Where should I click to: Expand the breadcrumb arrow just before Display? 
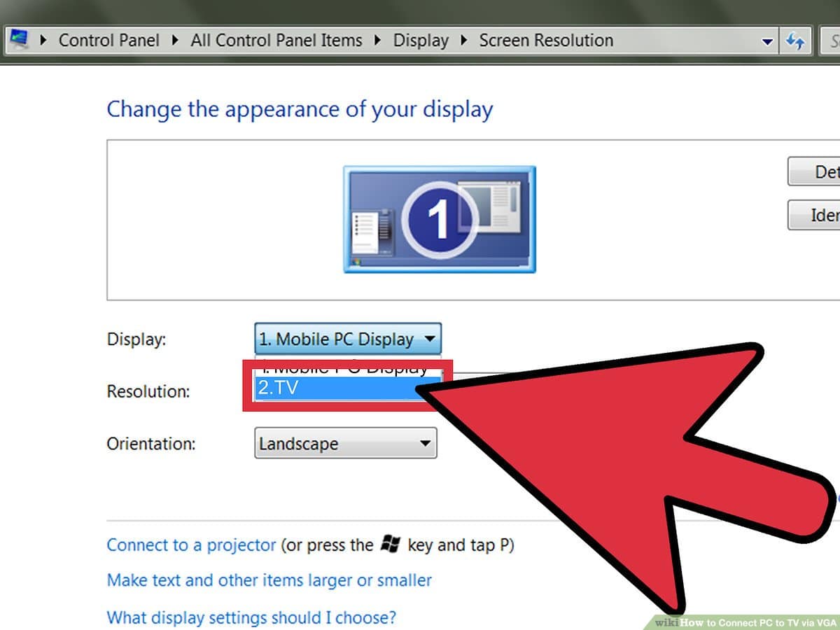coord(378,41)
